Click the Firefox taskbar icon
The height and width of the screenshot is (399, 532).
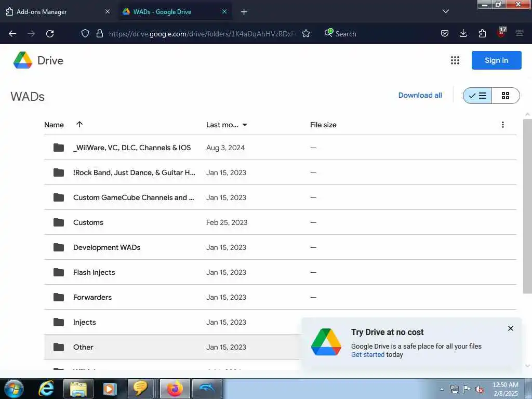pos(175,389)
